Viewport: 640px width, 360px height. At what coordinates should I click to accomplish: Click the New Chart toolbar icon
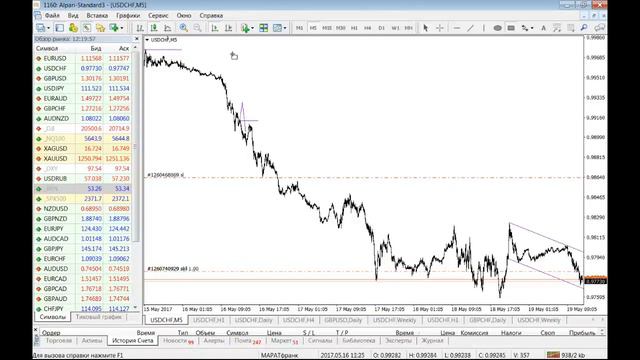[41, 28]
